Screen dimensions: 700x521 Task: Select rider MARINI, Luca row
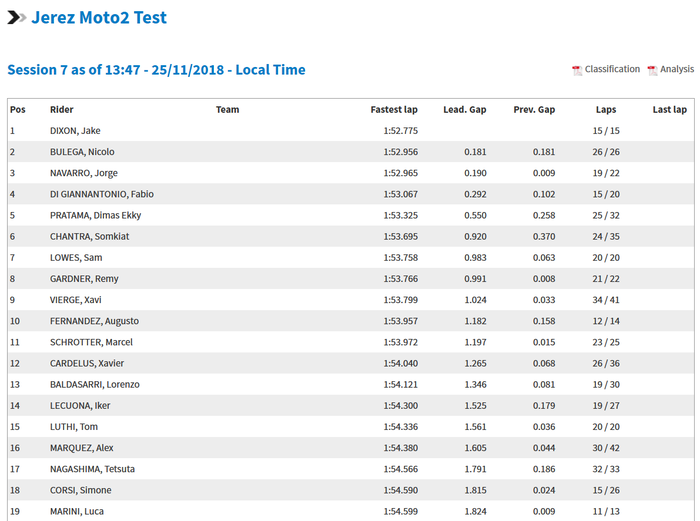click(76, 511)
